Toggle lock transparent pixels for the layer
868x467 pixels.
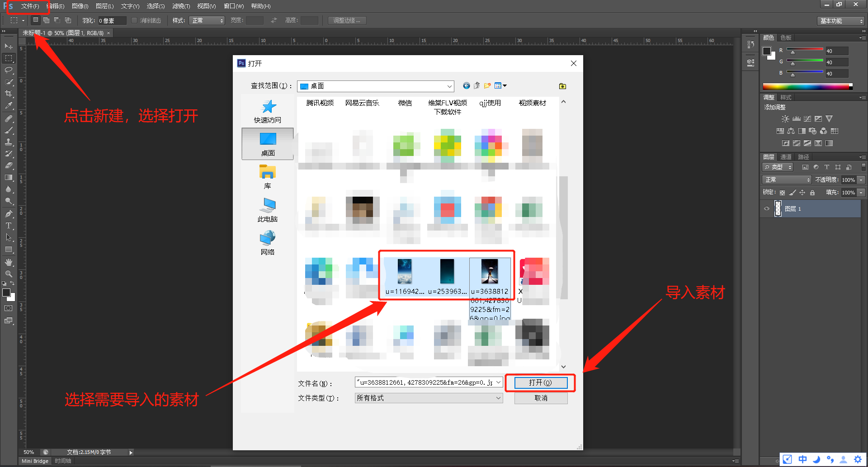(782, 193)
